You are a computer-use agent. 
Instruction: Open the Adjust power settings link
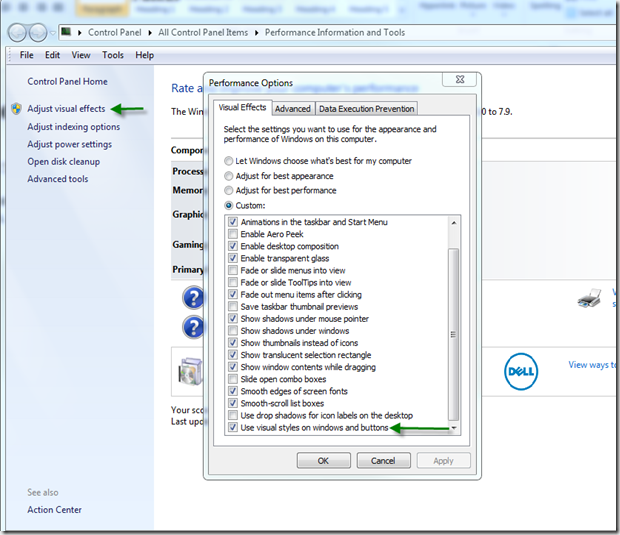pos(69,144)
